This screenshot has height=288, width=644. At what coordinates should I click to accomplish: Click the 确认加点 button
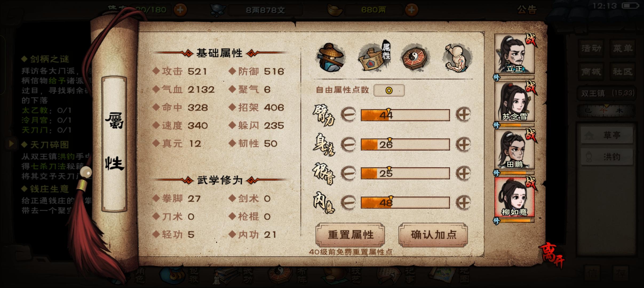(x=433, y=235)
